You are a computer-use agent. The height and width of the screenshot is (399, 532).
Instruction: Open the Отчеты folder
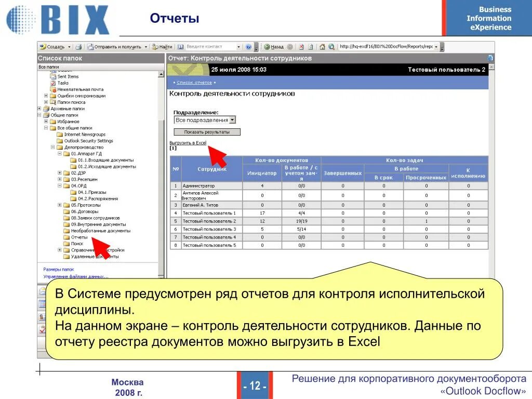tap(79, 237)
